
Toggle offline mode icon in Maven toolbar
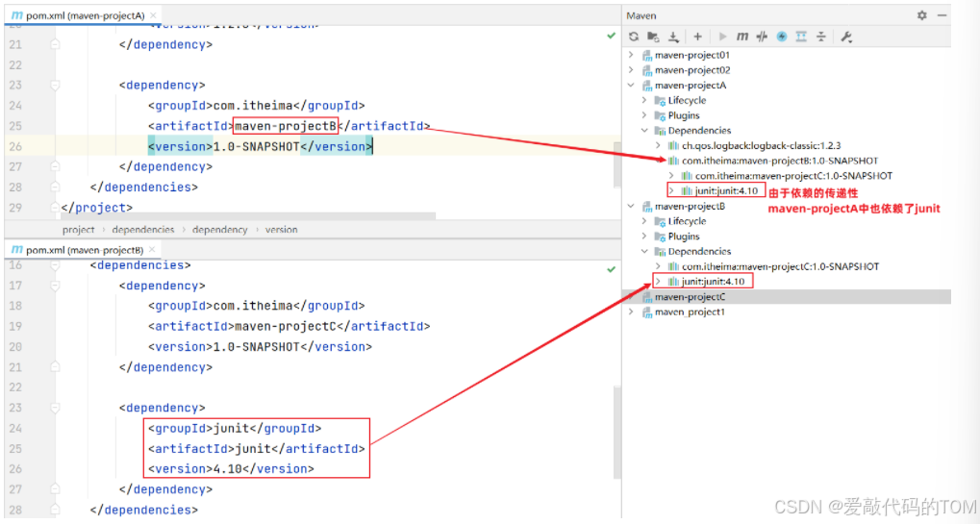[x=762, y=37]
